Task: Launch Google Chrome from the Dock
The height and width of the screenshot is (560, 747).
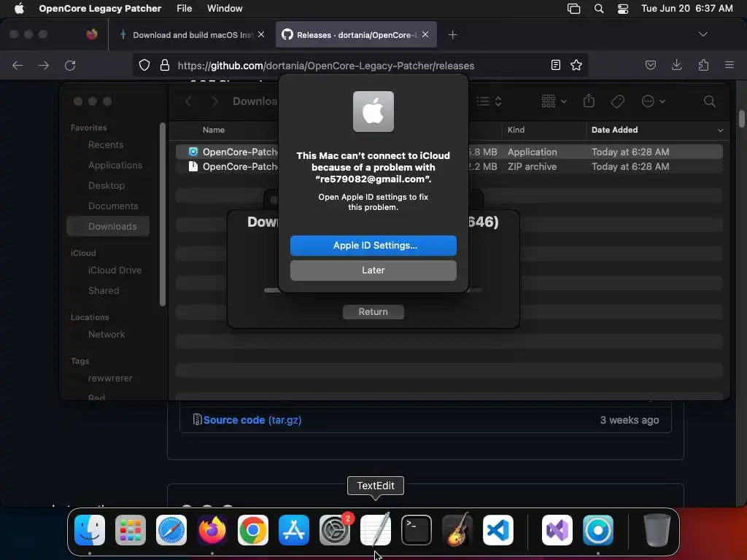Action: point(253,530)
